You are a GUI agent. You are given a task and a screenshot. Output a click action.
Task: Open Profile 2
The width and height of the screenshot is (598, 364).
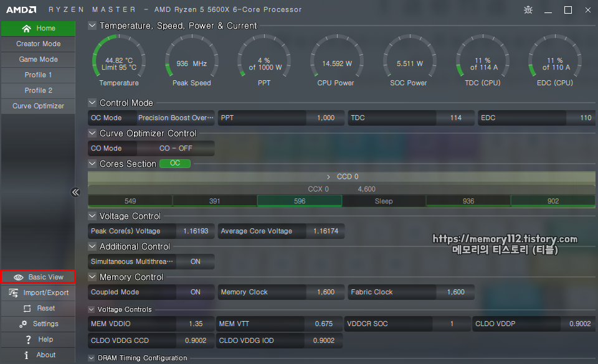click(38, 91)
